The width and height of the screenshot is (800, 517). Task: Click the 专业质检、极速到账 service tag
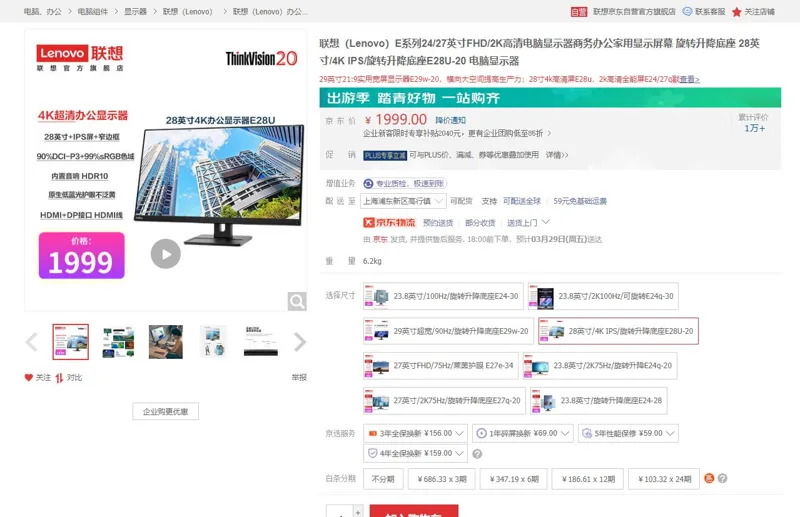coord(405,183)
